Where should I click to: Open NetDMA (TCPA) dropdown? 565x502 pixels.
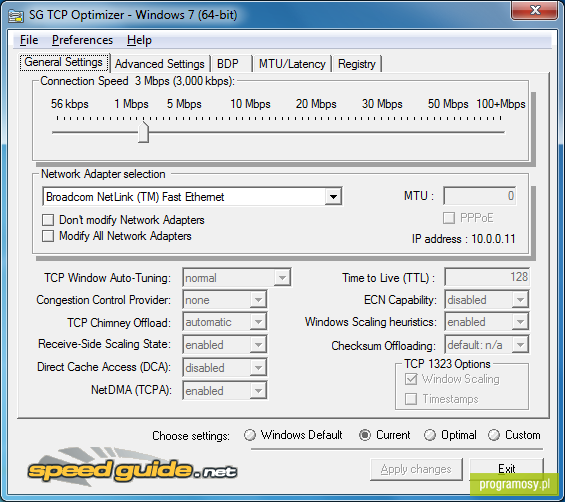click(x=225, y=391)
